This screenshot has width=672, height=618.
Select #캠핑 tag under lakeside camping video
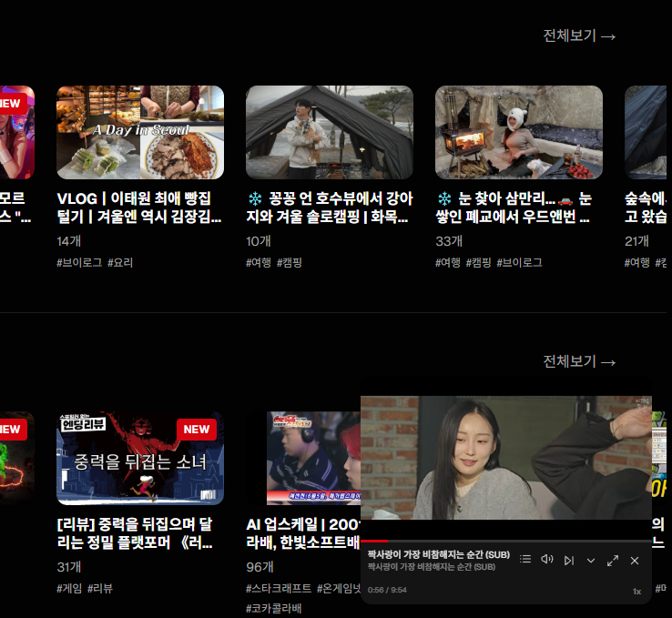[290, 262]
